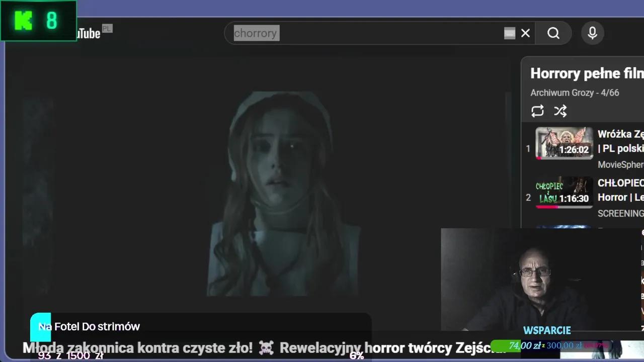
Task: Open the Archiwum Grozy channel link
Action: pos(563,93)
